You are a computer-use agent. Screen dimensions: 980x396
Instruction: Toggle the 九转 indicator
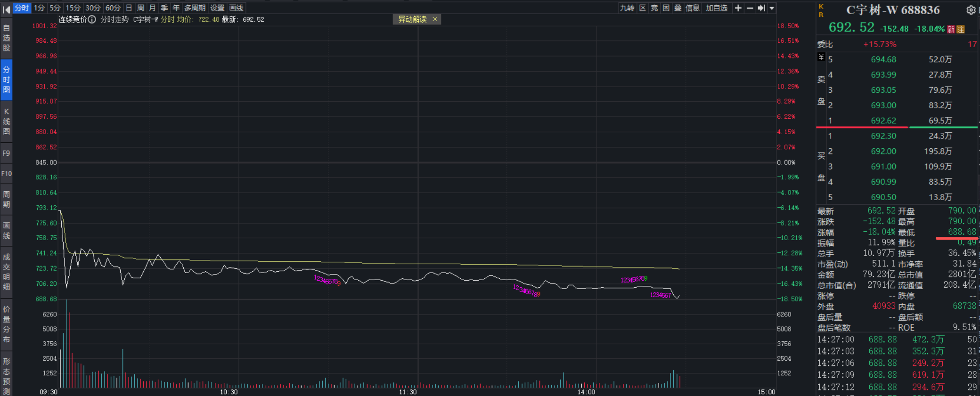pos(627,8)
